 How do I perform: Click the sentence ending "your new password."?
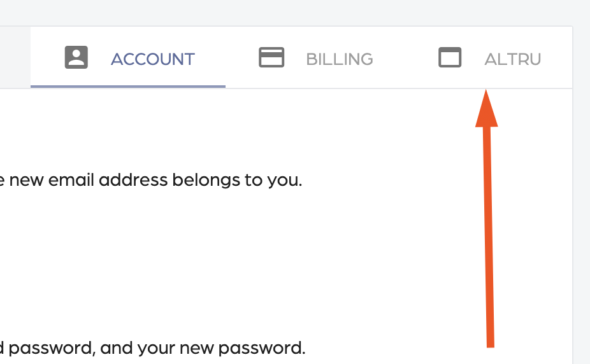(x=152, y=348)
